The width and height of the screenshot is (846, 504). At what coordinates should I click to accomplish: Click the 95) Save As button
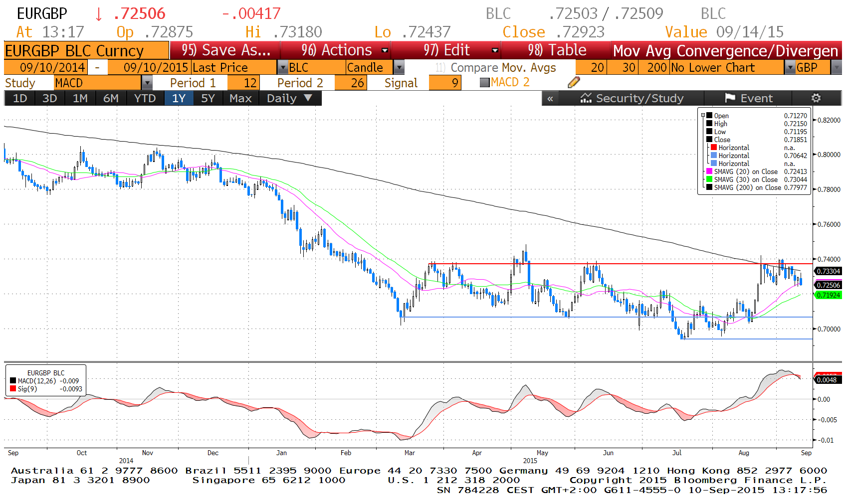(225, 50)
